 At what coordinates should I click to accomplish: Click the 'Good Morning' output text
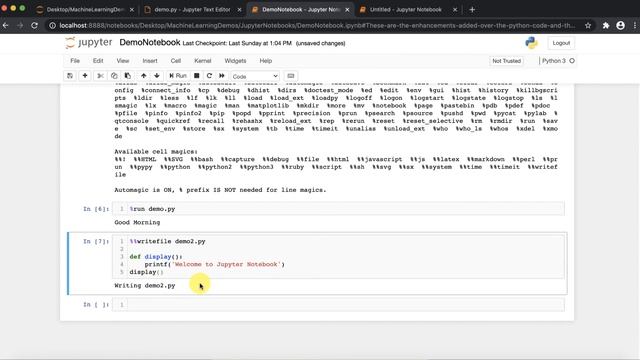[137, 222]
